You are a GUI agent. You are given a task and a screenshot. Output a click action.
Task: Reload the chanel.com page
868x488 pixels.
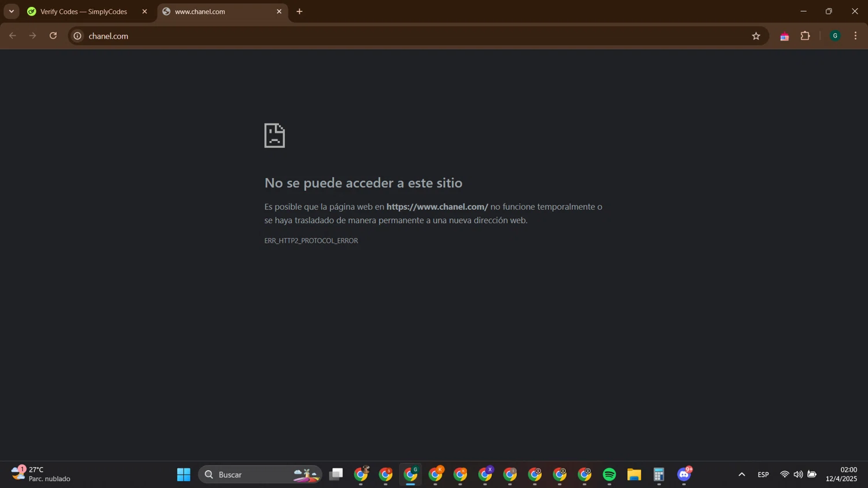[x=53, y=36]
